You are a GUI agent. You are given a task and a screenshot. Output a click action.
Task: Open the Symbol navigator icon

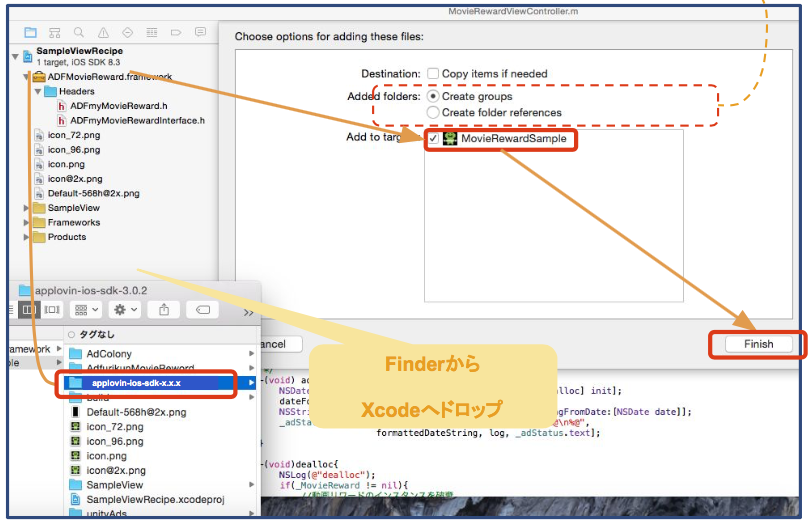(54, 33)
